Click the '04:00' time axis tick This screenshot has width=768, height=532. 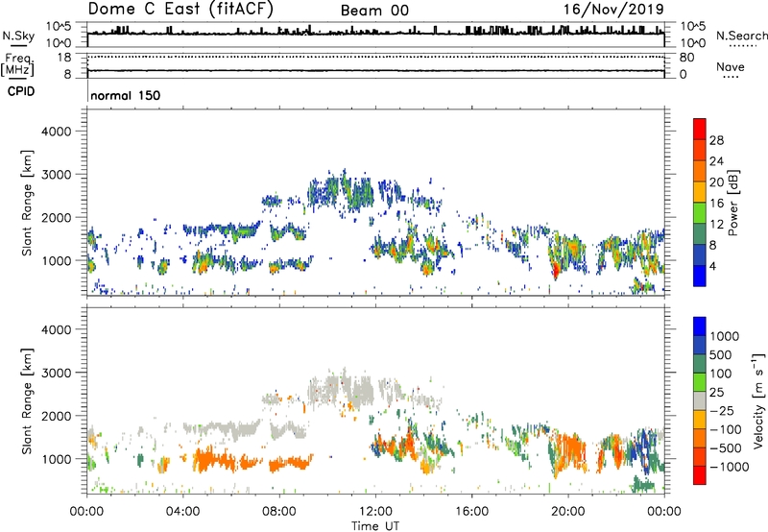(182, 512)
